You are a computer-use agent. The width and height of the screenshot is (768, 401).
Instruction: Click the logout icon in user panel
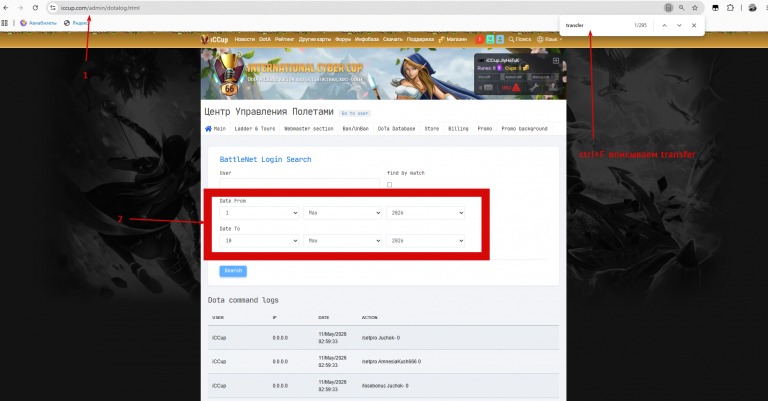(x=555, y=61)
